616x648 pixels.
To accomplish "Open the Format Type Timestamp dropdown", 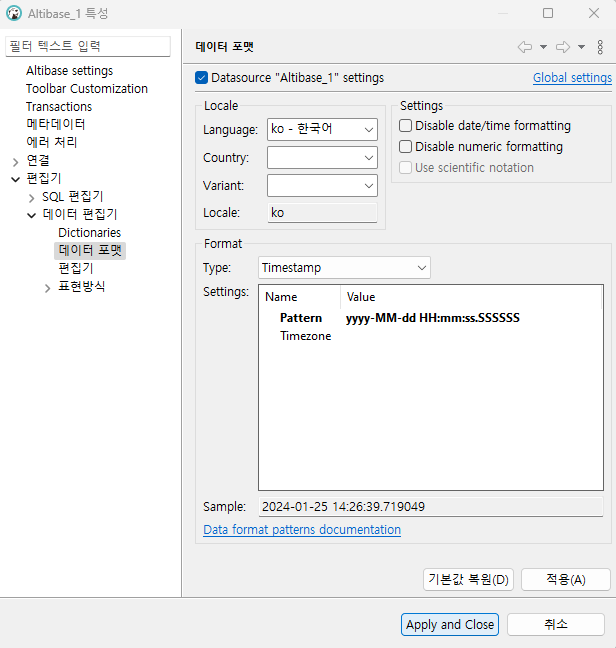I will (x=344, y=267).
